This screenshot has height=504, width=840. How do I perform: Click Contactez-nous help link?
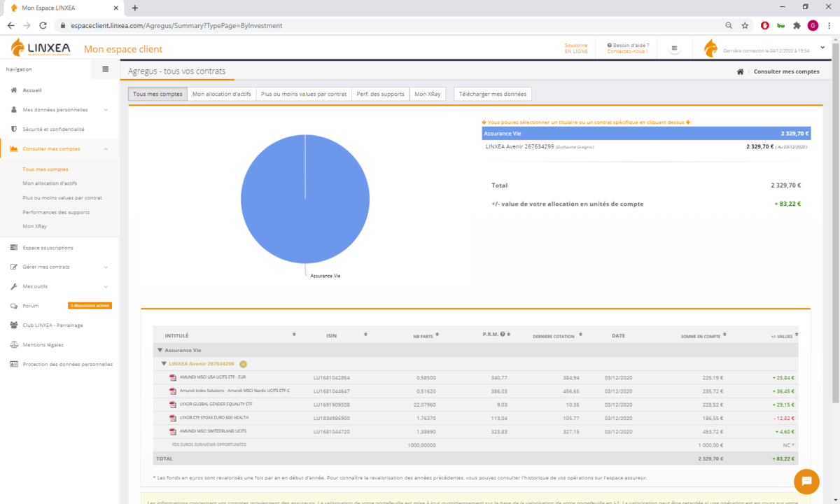click(x=627, y=52)
